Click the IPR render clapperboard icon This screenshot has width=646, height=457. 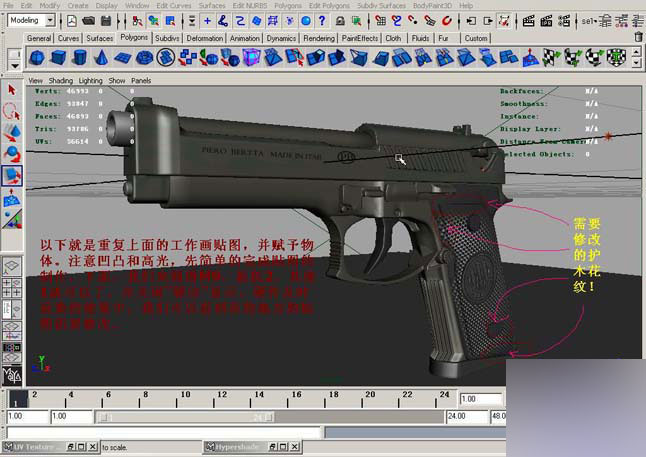[546, 21]
